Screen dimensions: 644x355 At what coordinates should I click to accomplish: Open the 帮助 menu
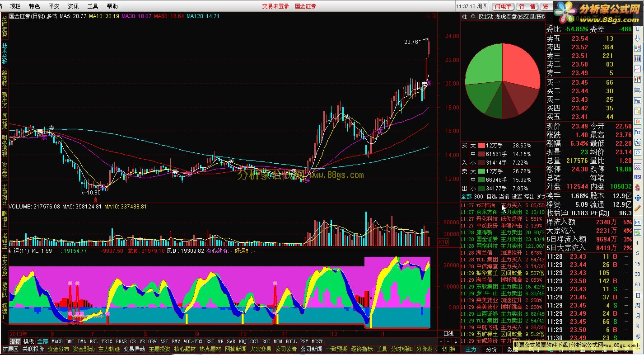click(112, 6)
